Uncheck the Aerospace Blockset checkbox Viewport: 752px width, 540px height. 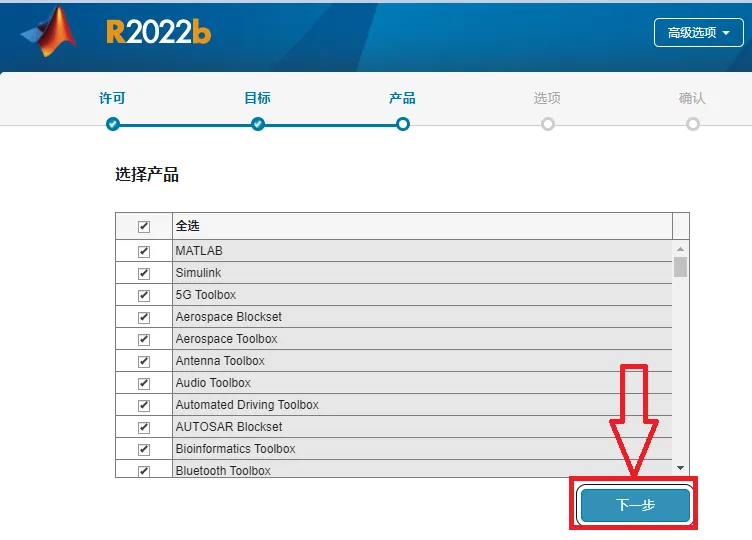click(x=144, y=317)
